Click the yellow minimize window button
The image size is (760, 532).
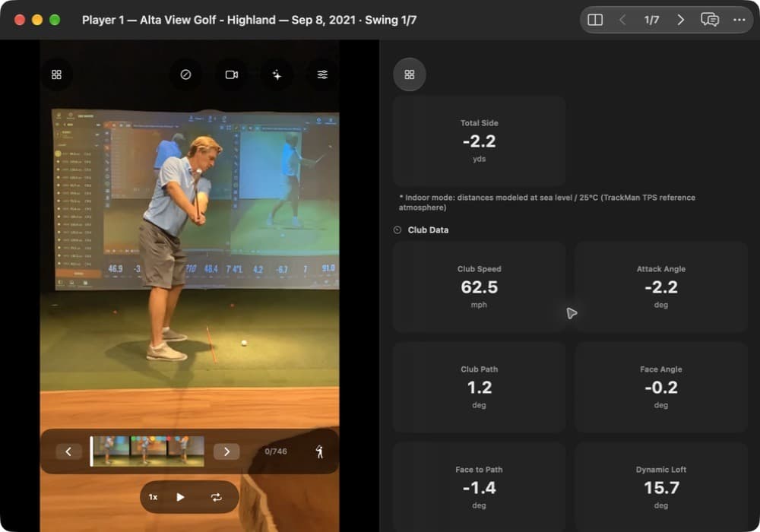point(37,20)
